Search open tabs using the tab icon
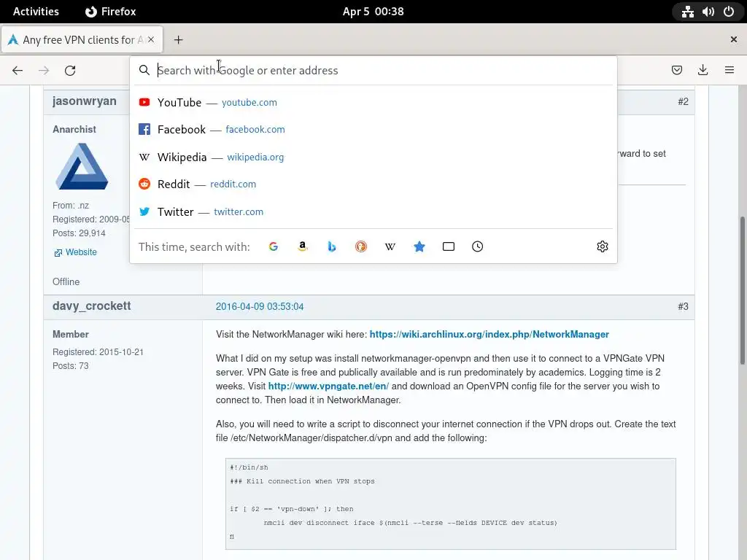Screen dimensions: 747x560 pos(449,246)
